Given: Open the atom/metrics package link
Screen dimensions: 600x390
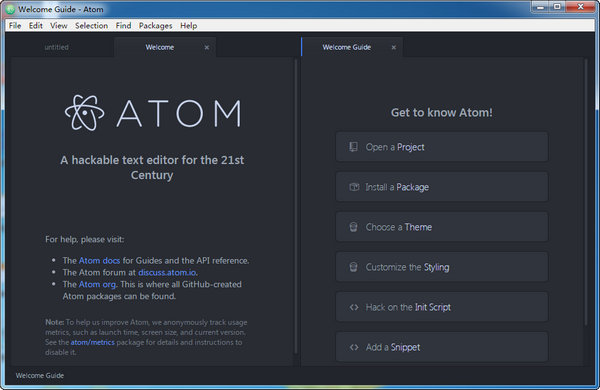Looking at the screenshot, I should (x=93, y=342).
